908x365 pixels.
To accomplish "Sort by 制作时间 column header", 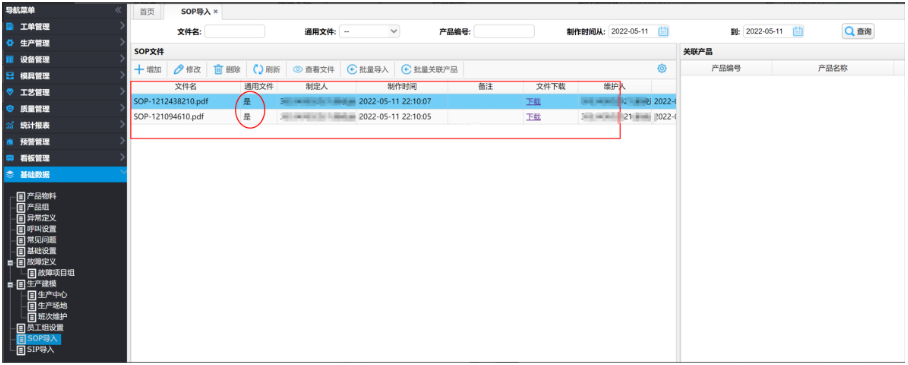I will (402, 87).
